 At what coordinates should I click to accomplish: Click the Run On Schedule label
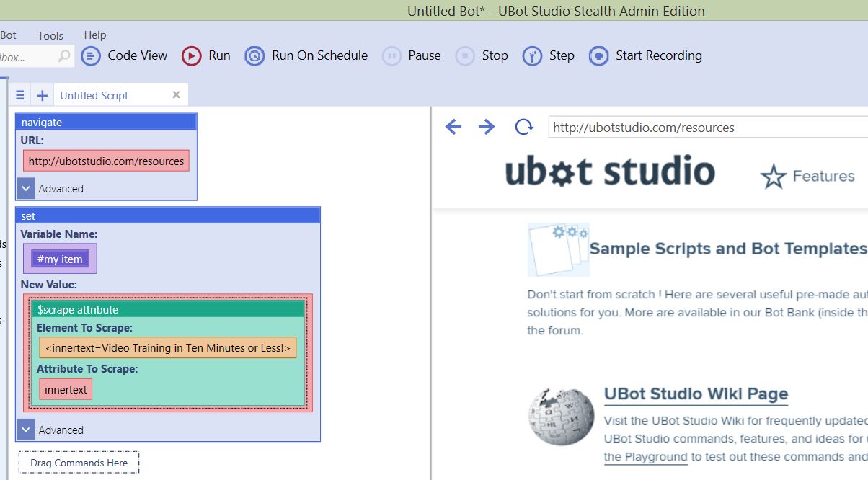coord(320,55)
